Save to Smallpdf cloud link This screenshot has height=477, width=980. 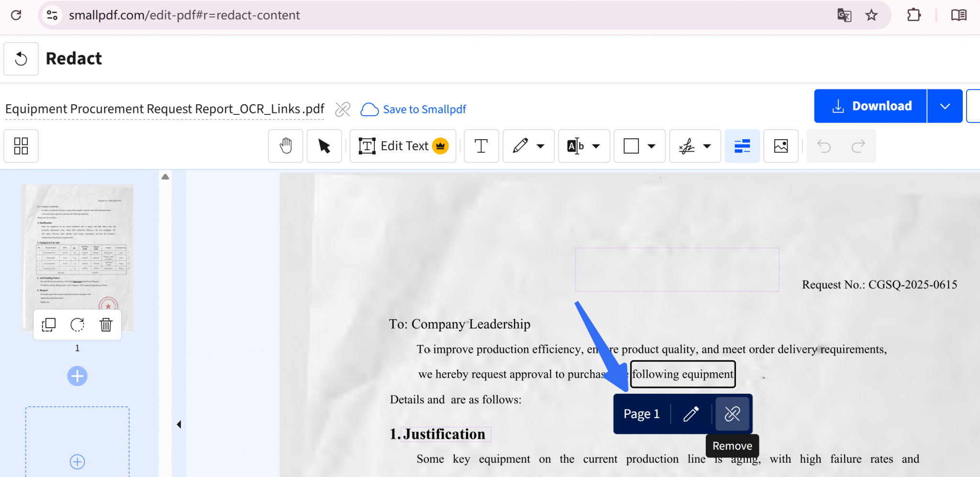[413, 109]
